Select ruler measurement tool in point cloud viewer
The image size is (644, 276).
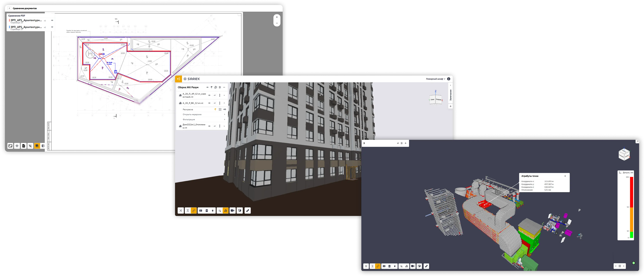tap(426, 266)
